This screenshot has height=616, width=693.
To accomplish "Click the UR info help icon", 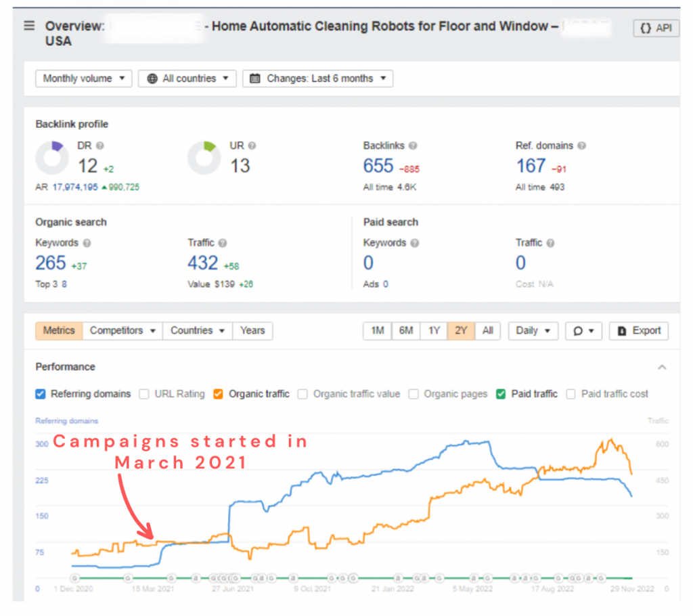I will (x=252, y=146).
